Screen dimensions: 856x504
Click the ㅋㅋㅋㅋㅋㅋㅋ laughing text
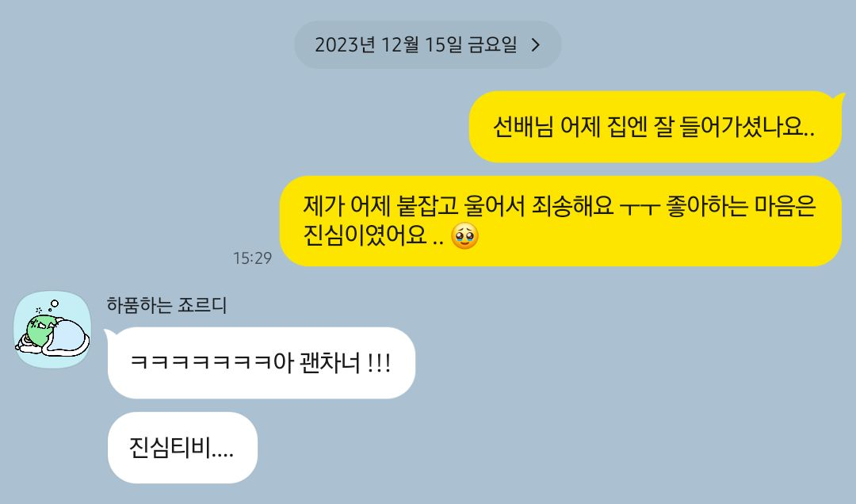click(x=201, y=363)
